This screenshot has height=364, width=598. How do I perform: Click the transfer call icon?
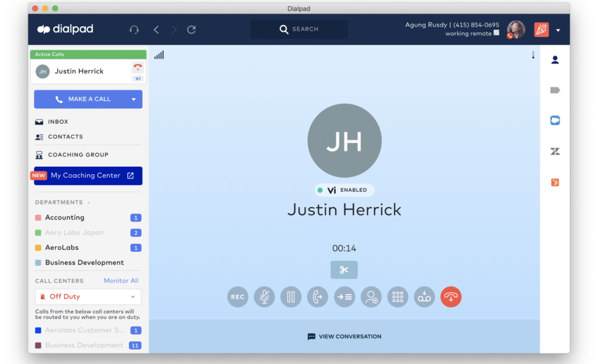click(317, 297)
